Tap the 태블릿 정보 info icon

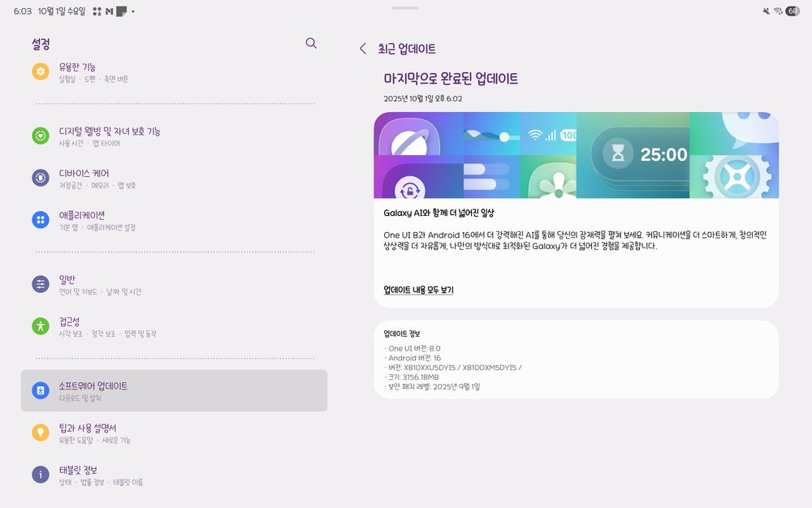coord(41,475)
